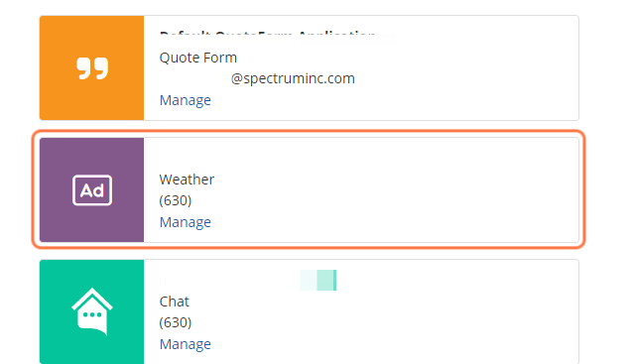Click the purple Ad icon tile
Viewport: 634px width, 364px height.
(92, 189)
